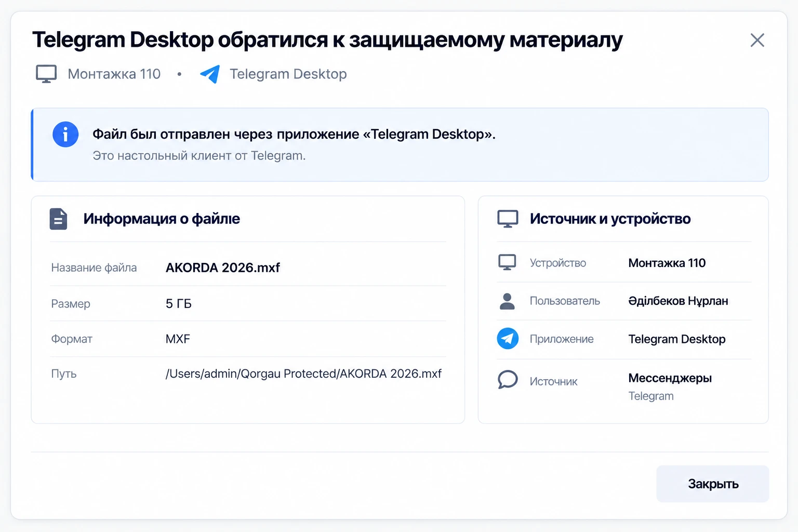798x532 pixels.
Task: Select the file name AKORDA 2026.mxf
Action: [x=223, y=268]
